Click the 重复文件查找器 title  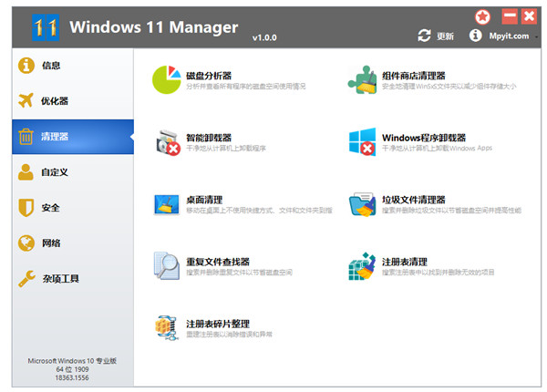[x=218, y=262]
